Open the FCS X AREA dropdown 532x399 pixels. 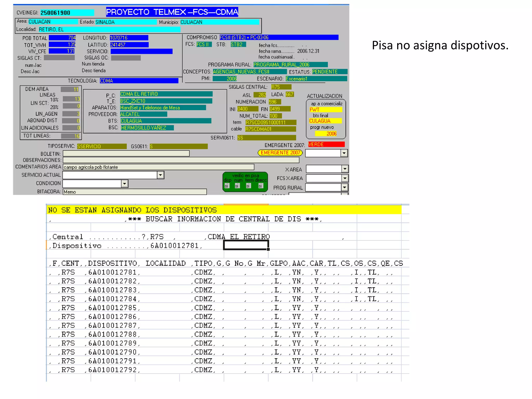(x=345, y=178)
